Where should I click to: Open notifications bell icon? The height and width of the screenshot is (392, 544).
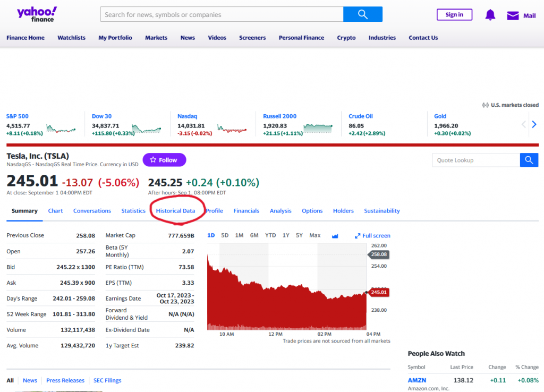pyautogui.click(x=490, y=15)
